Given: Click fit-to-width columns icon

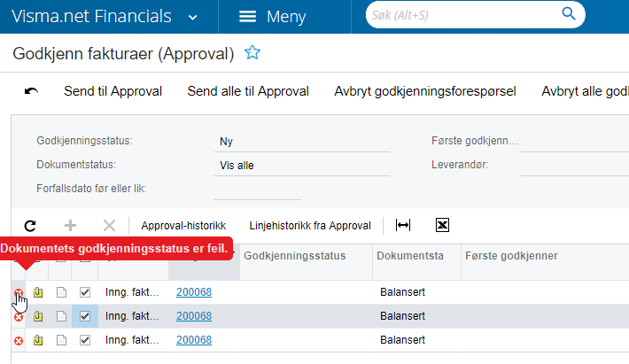Looking at the screenshot, I should (x=403, y=226).
